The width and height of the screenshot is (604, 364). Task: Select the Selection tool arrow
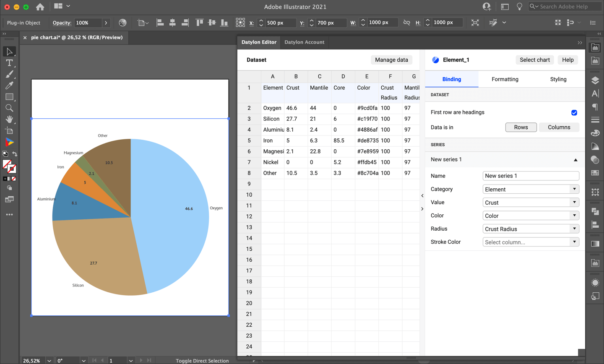tap(9, 52)
